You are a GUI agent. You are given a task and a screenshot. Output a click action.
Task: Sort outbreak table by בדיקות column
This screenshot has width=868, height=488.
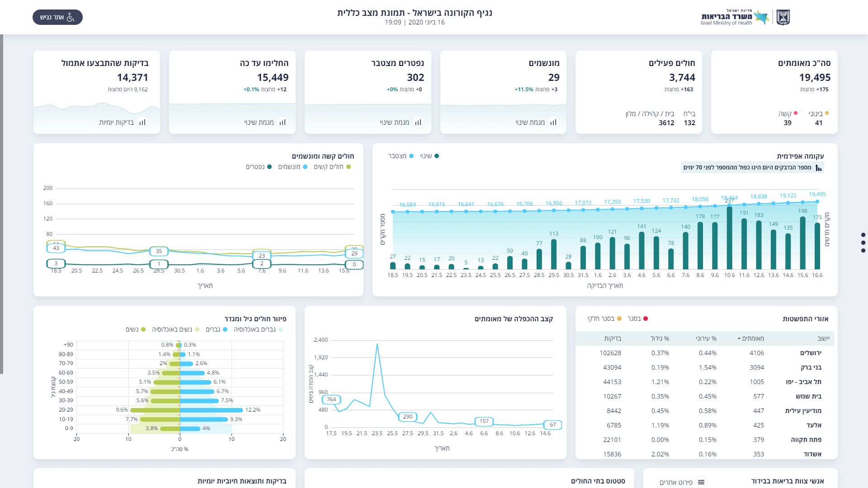613,338
